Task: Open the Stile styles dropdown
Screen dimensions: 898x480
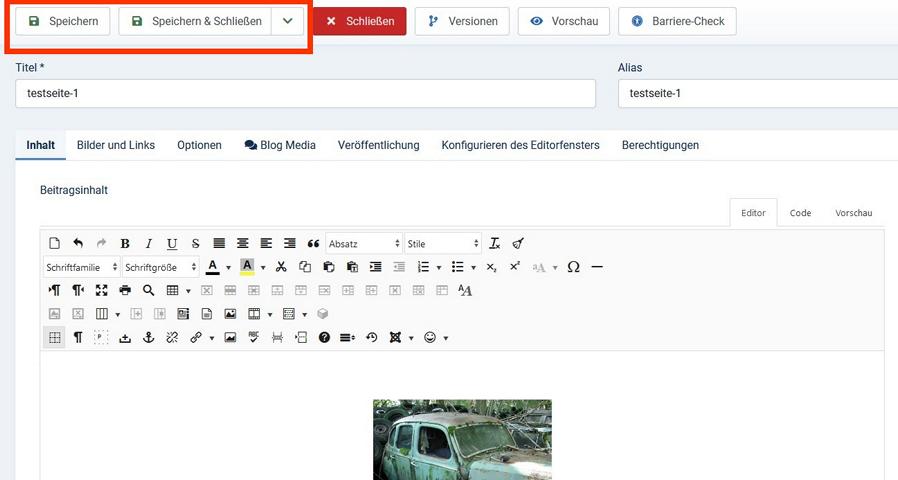Action: (442, 243)
